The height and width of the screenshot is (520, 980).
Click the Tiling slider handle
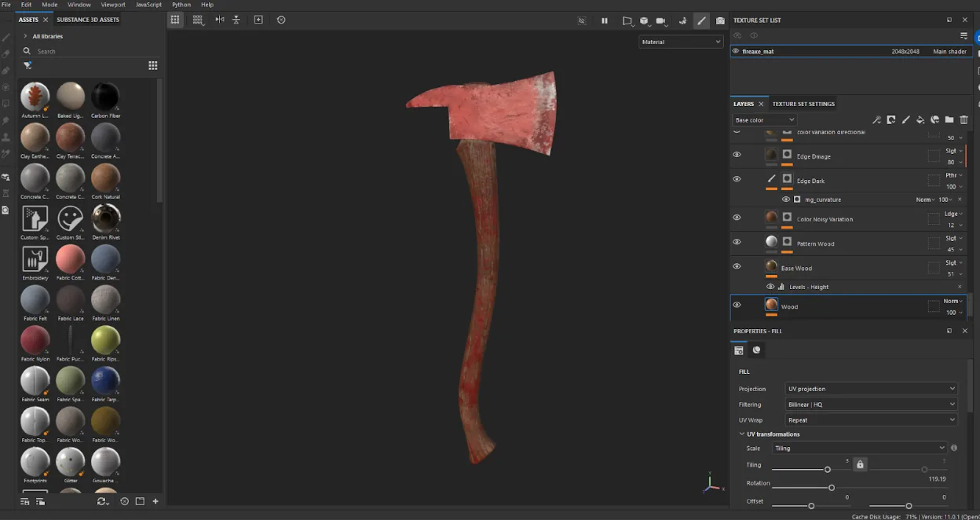pos(827,470)
